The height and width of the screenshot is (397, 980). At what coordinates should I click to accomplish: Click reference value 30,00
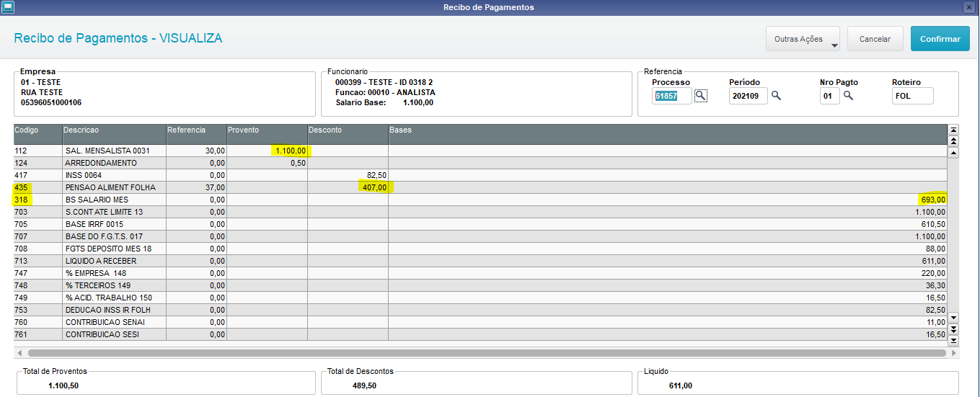[215, 151]
